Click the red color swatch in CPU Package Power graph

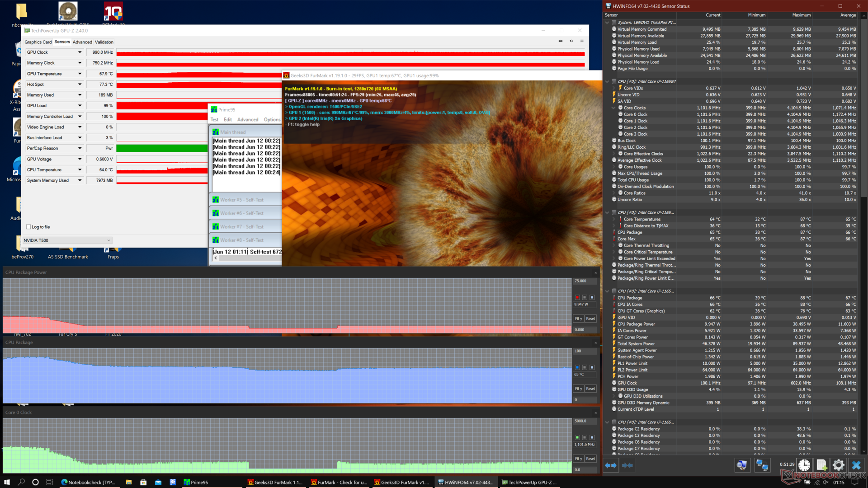pos(577,297)
